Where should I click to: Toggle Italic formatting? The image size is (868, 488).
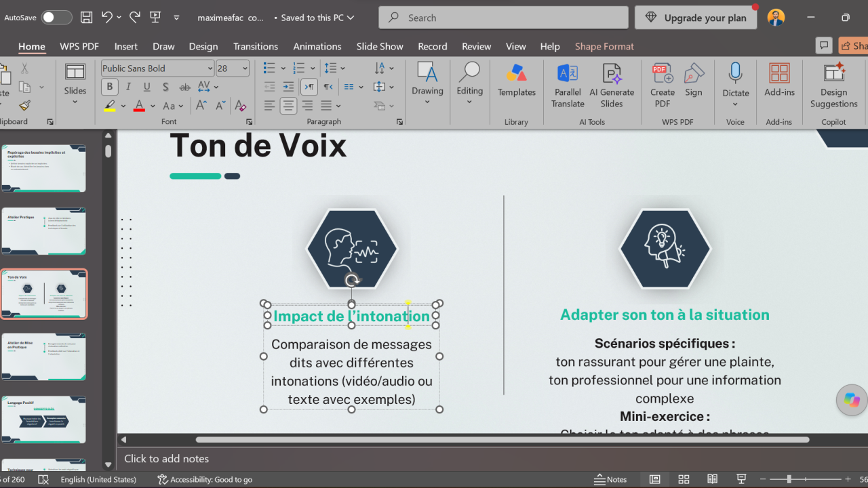tap(128, 87)
